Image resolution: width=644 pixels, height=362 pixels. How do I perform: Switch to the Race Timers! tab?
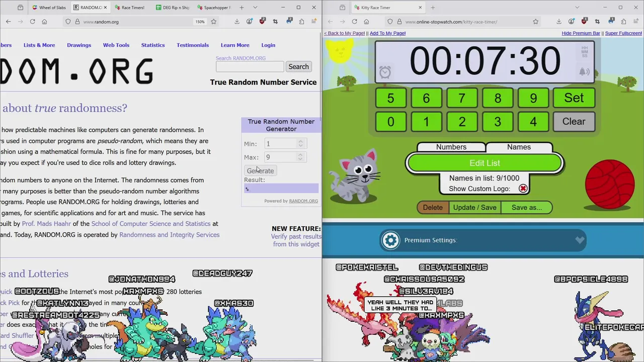click(x=130, y=8)
